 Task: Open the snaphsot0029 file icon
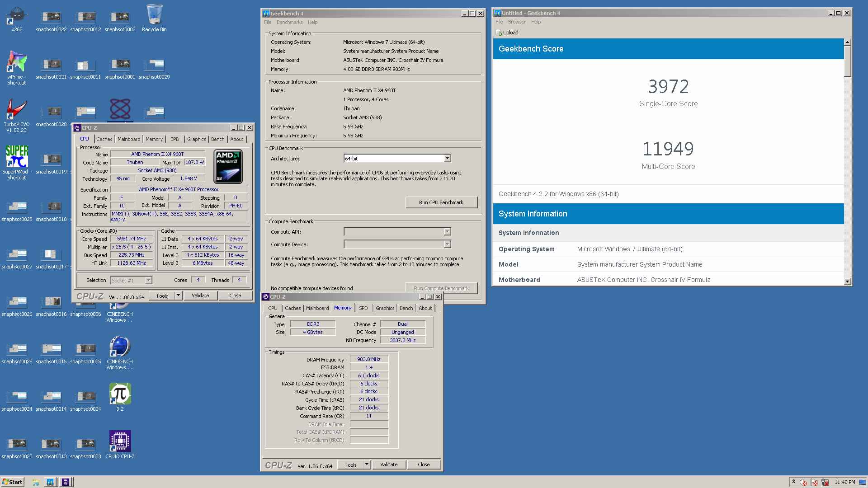click(154, 68)
